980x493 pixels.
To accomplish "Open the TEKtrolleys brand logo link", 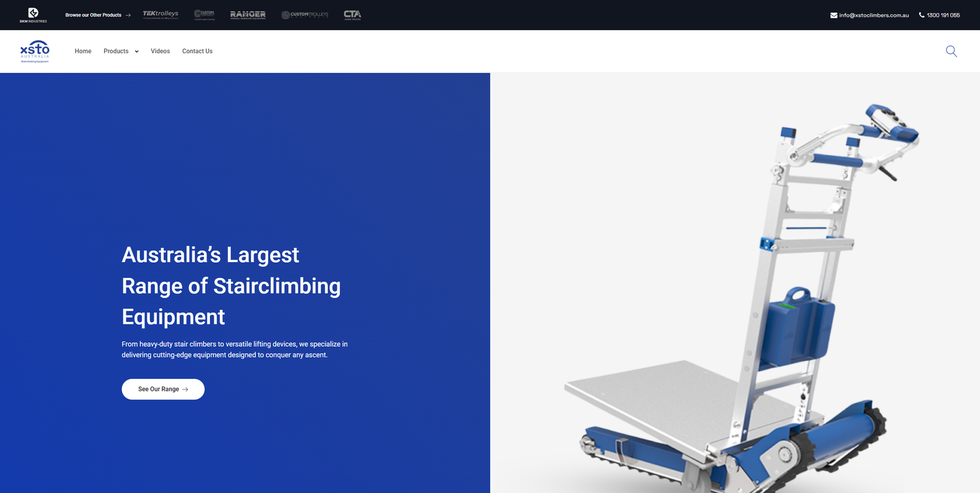I will pyautogui.click(x=160, y=15).
